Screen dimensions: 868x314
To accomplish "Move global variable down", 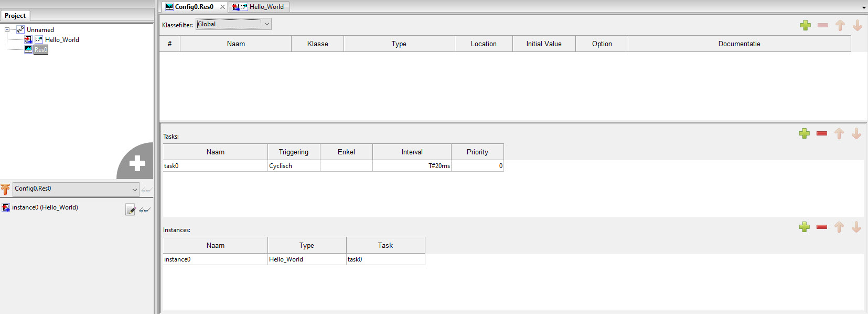I will (858, 25).
